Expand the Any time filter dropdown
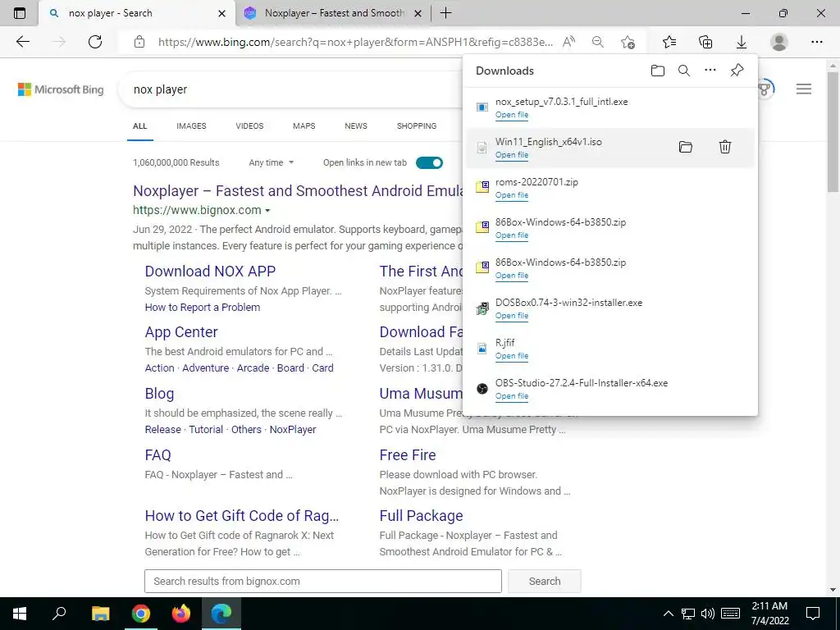The width and height of the screenshot is (840, 630). tap(271, 162)
